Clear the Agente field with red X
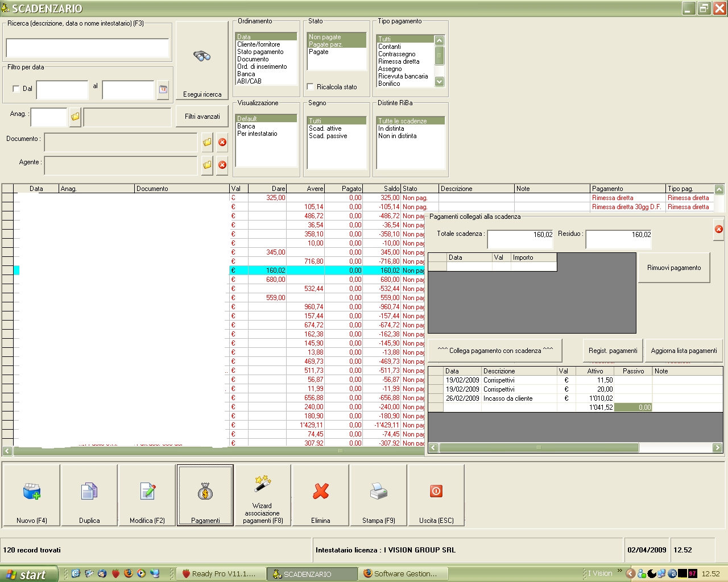 (x=222, y=165)
